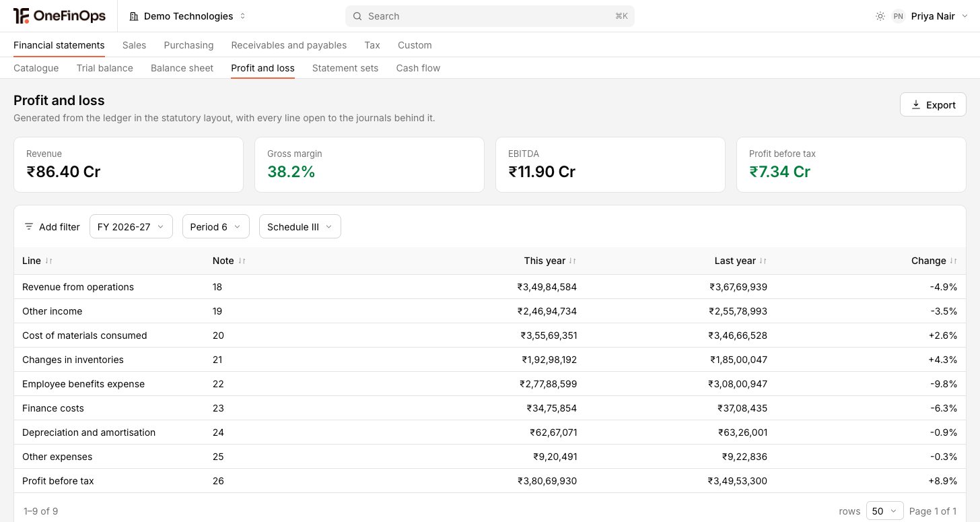Screen dimensions: 980x522
Task: Switch to the Catalogue sub-tab
Action: click(x=36, y=68)
